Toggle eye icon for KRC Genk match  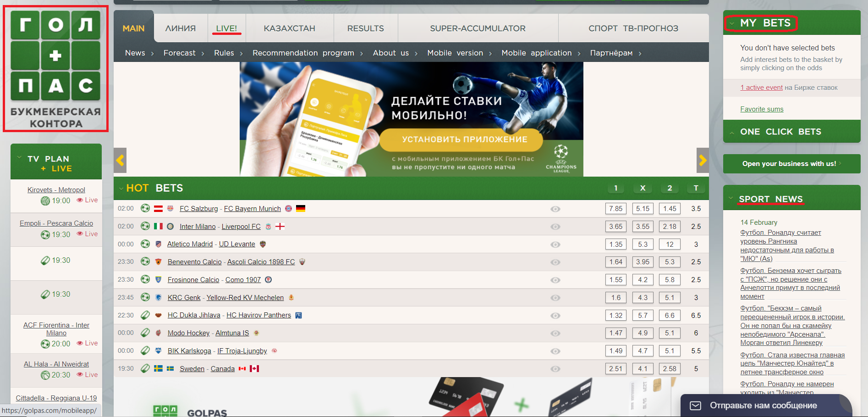click(555, 298)
